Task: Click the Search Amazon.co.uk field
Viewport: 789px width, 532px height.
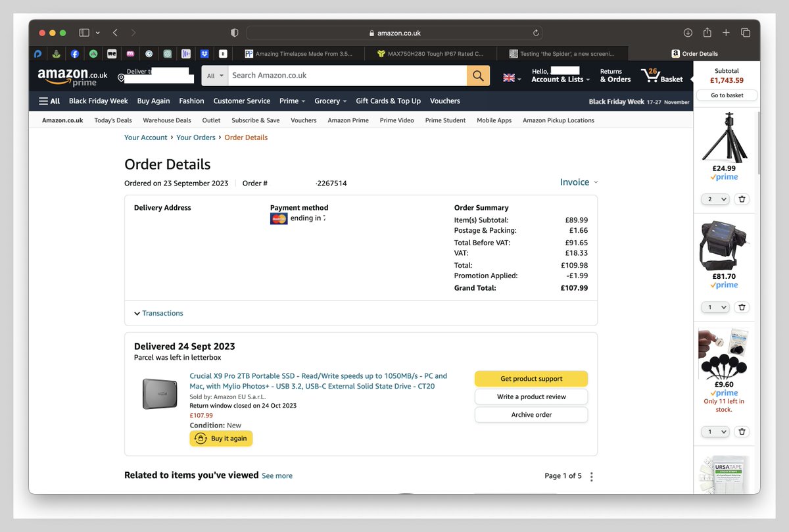Action: pyautogui.click(x=347, y=76)
